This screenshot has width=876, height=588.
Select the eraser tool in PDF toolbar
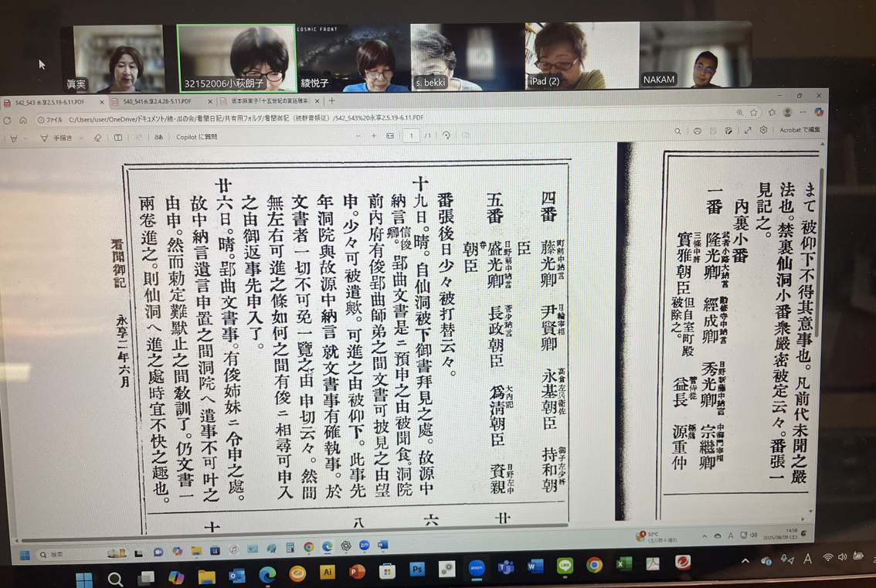(x=97, y=138)
